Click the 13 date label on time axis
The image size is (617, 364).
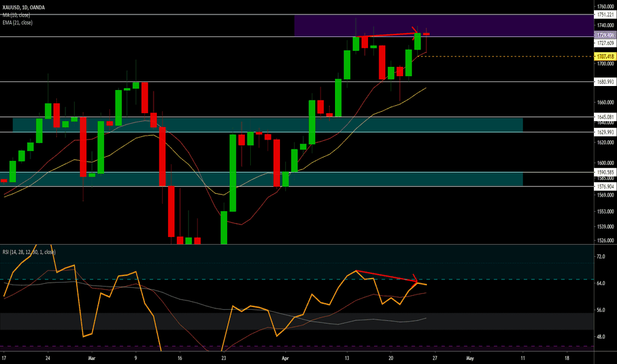tap(347, 359)
